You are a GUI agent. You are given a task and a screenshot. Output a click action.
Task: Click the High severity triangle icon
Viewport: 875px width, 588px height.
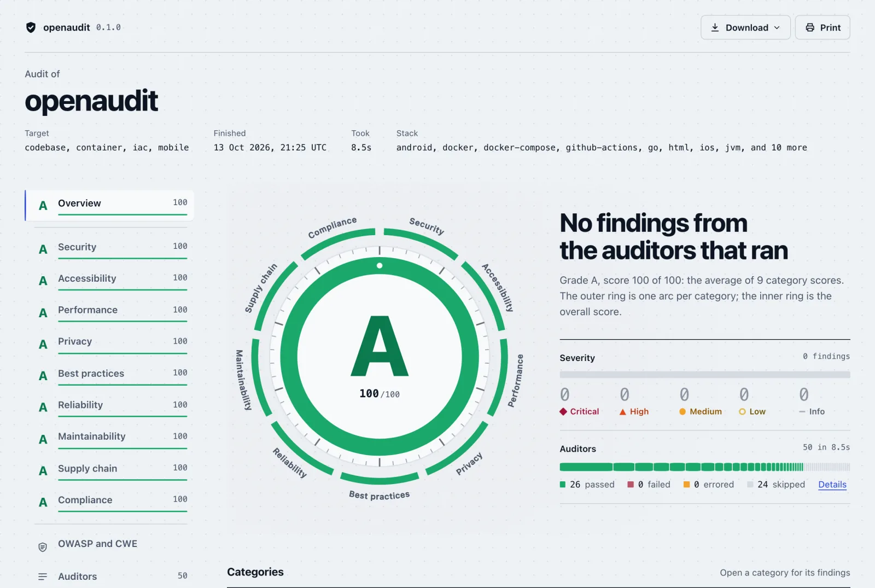622,412
